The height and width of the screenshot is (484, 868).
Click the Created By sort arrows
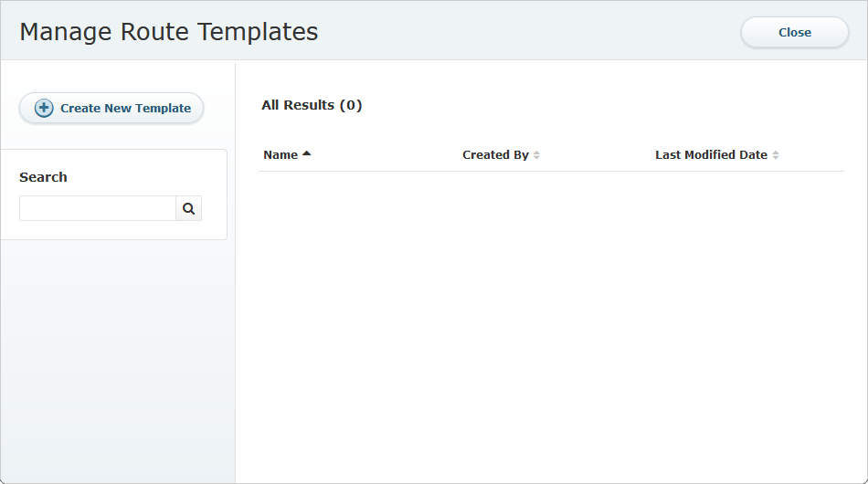(536, 155)
